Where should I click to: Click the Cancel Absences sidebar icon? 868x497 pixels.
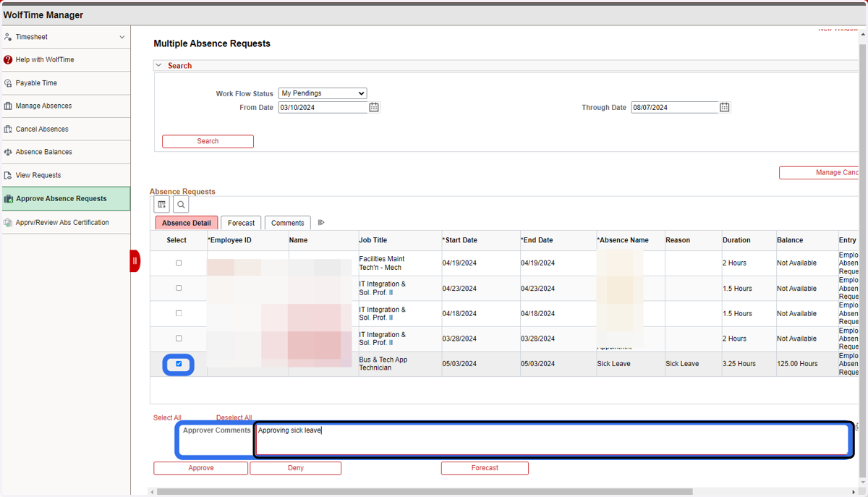8,129
